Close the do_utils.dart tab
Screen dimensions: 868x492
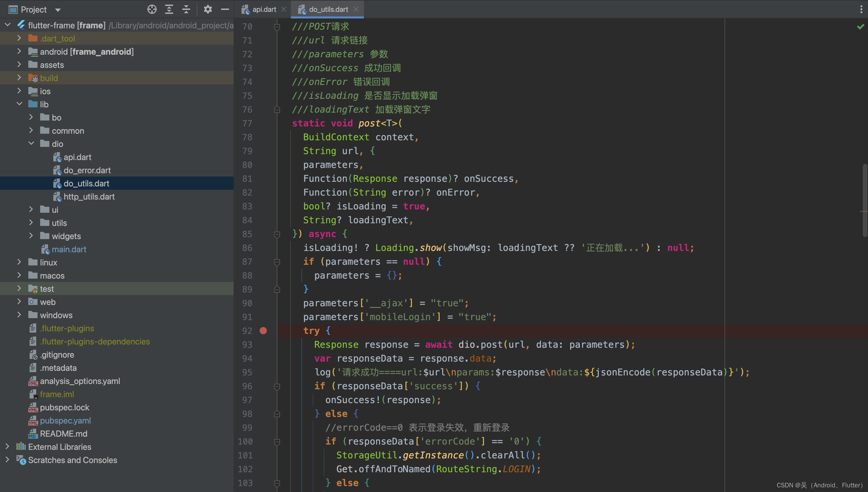click(356, 9)
